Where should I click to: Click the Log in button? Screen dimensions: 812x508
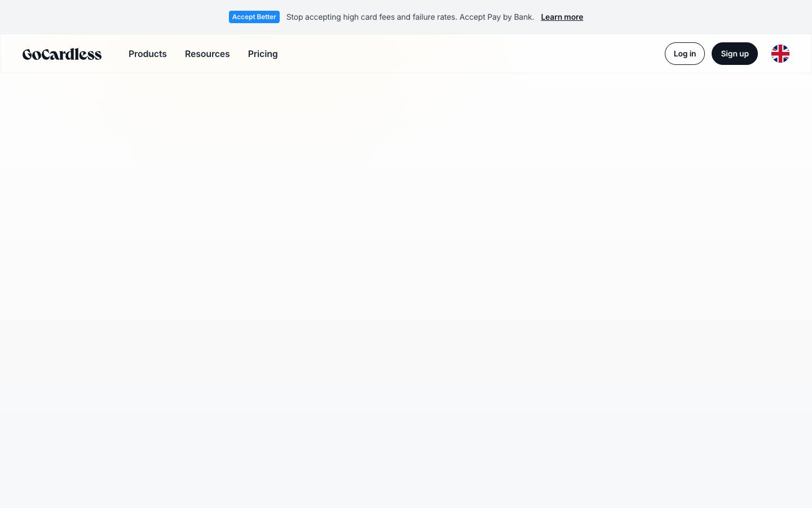click(685, 54)
